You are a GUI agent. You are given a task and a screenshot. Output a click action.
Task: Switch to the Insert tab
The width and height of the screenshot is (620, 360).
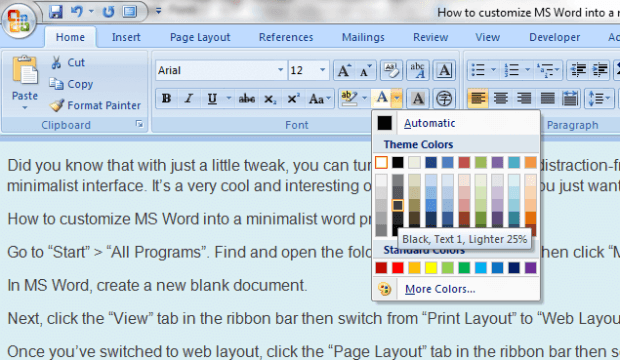[126, 37]
